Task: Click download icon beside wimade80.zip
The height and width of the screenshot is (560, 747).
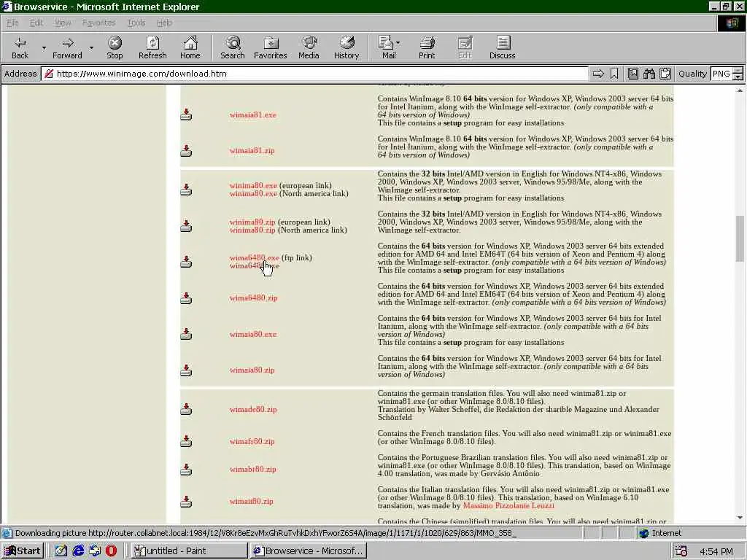Action: pyautogui.click(x=186, y=409)
